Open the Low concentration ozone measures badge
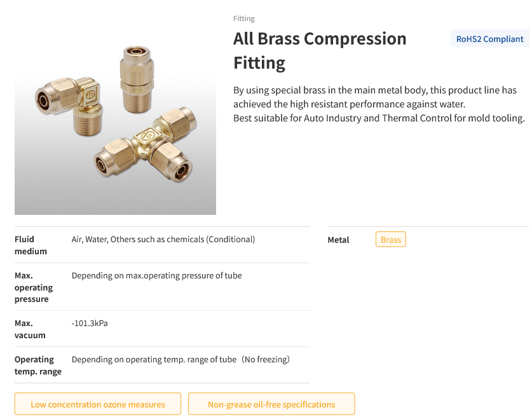 point(97,404)
